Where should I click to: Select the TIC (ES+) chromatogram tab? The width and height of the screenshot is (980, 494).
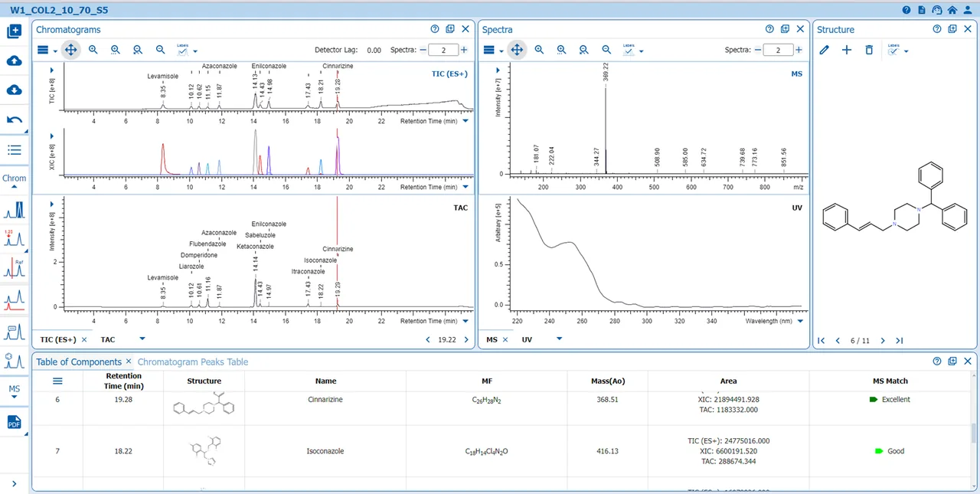[x=58, y=339]
